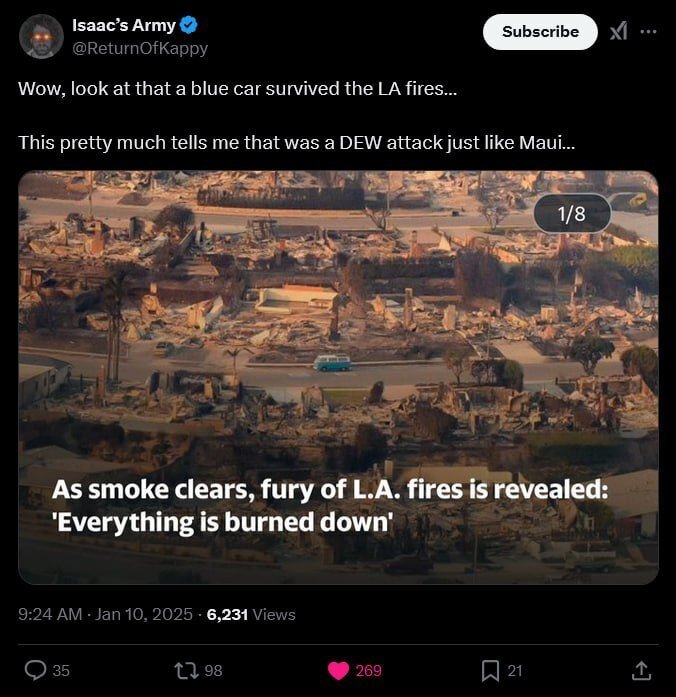
Task: Click the 269 likes count
Action: point(369,670)
